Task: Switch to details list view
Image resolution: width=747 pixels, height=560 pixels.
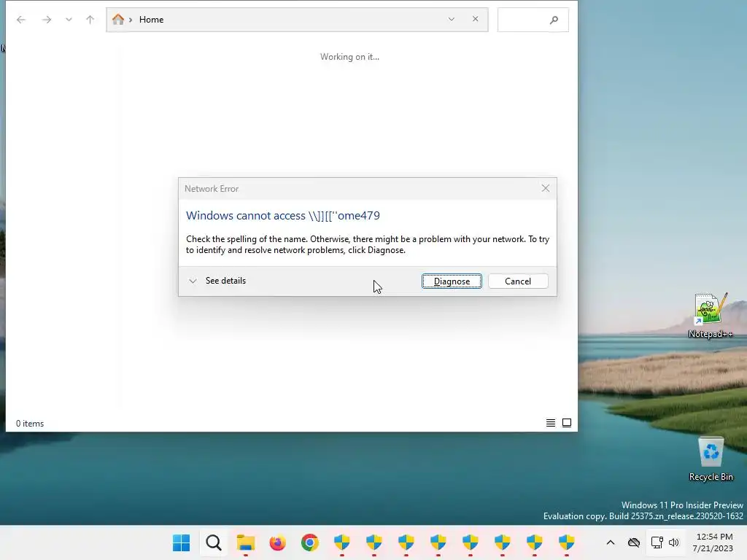Action: tap(550, 423)
